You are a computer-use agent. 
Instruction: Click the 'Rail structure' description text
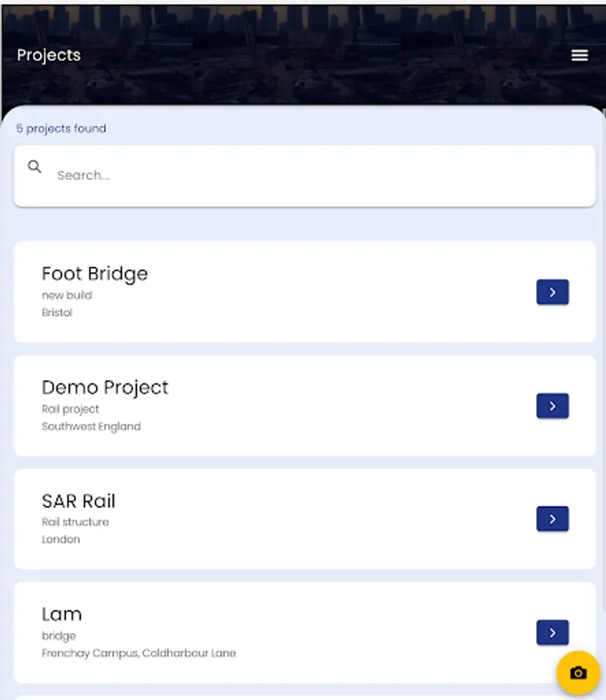pos(75,522)
